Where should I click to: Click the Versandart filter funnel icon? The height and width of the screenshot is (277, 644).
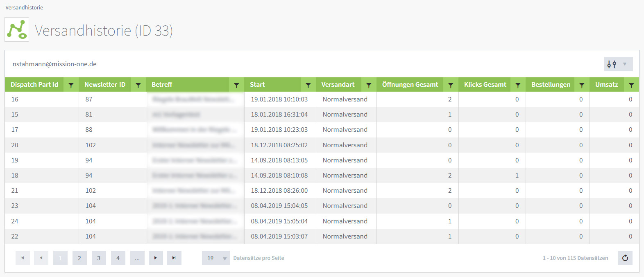point(369,85)
